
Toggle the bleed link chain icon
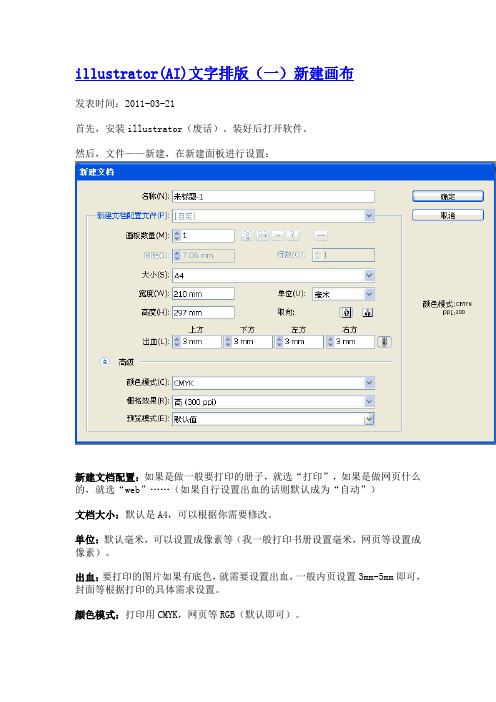click(x=385, y=342)
